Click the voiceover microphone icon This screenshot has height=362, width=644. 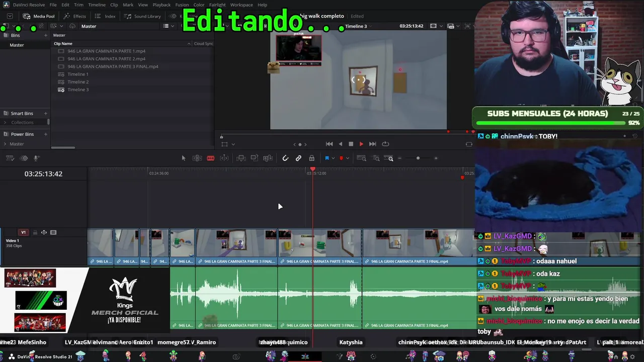point(37,158)
